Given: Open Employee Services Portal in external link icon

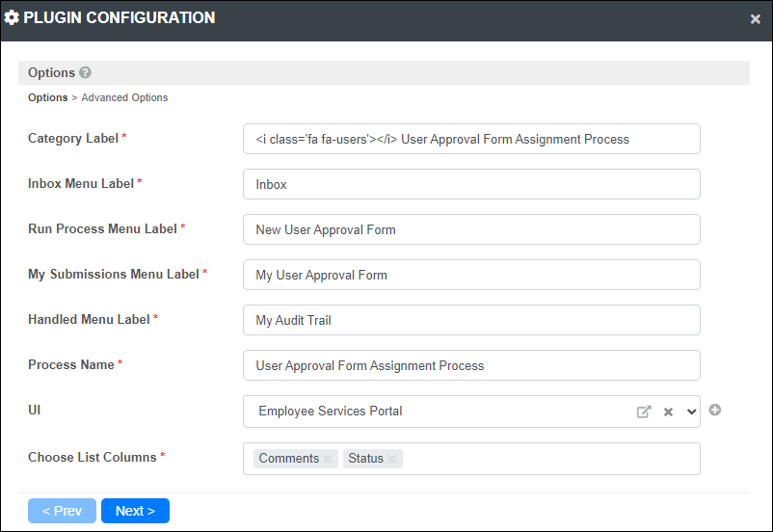Looking at the screenshot, I should (x=643, y=412).
